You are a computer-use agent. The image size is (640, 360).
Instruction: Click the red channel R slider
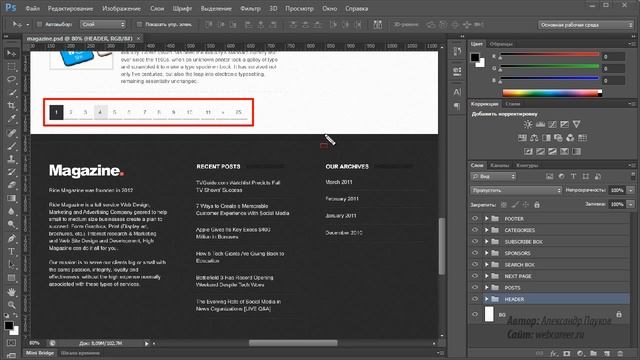click(x=550, y=55)
